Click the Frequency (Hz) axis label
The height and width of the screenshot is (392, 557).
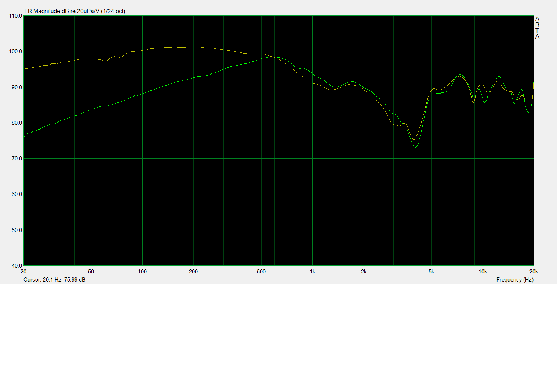(514, 280)
